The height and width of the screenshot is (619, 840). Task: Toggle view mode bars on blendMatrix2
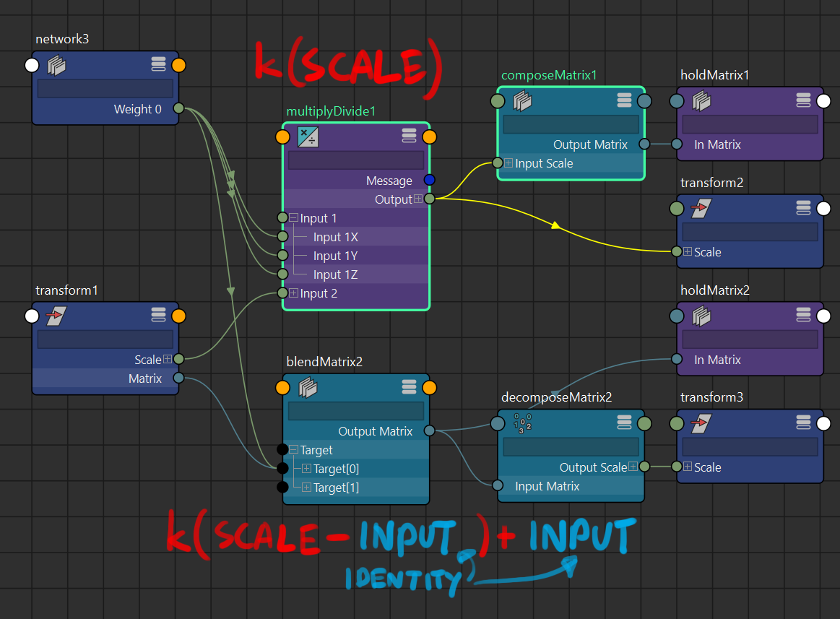409,388
